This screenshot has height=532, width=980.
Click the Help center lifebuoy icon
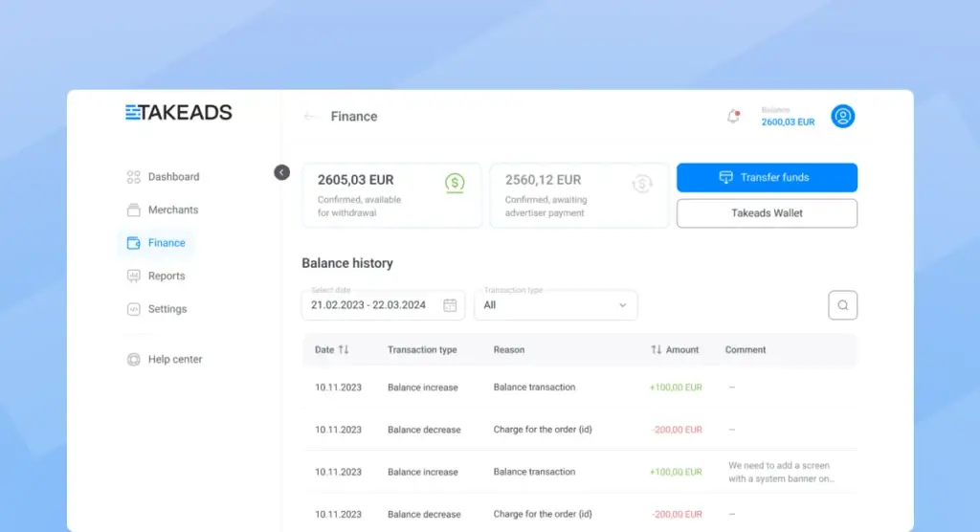[133, 360]
